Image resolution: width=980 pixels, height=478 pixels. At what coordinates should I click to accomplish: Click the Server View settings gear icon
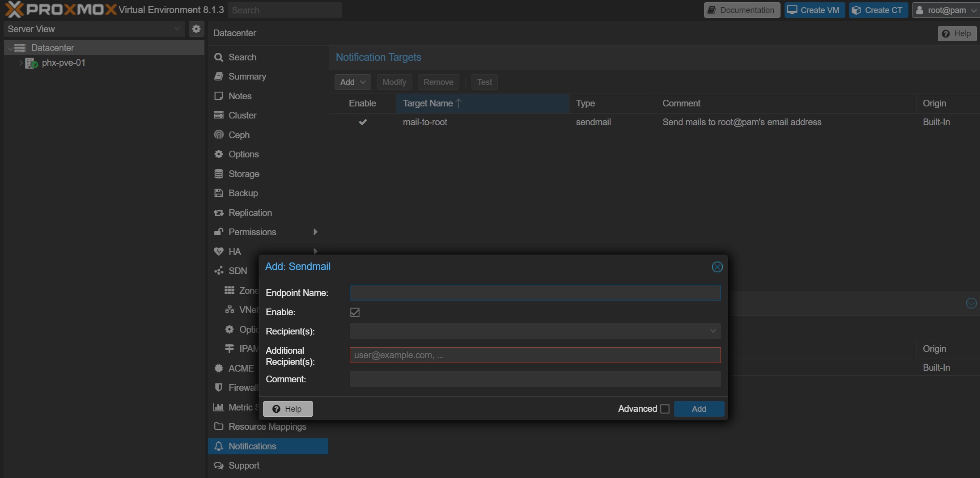(x=196, y=29)
